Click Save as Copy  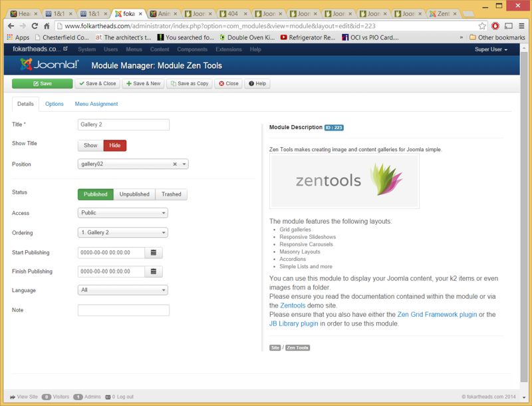[x=190, y=83]
